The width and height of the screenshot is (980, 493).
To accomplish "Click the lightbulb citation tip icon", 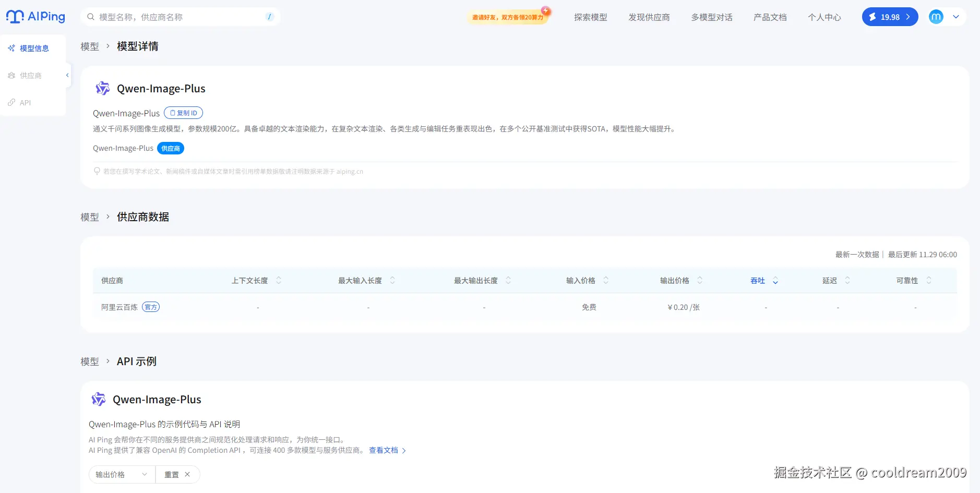I will [x=97, y=171].
